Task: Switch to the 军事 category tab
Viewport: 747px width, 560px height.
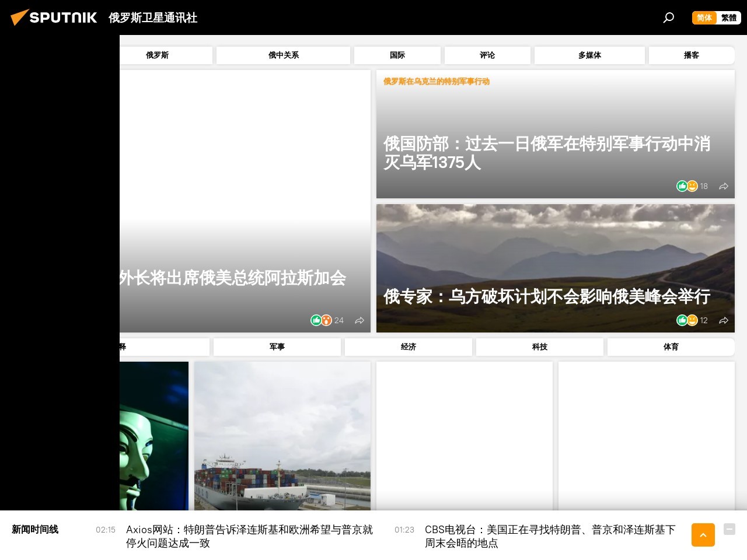Action: pyautogui.click(x=277, y=346)
